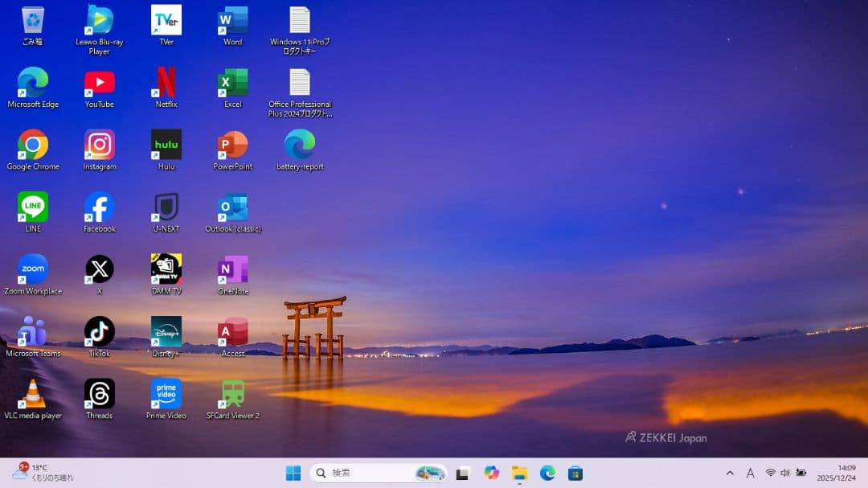Launch the Hulu app
This screenshot has height=488, width=868.
tap(166, 146)
